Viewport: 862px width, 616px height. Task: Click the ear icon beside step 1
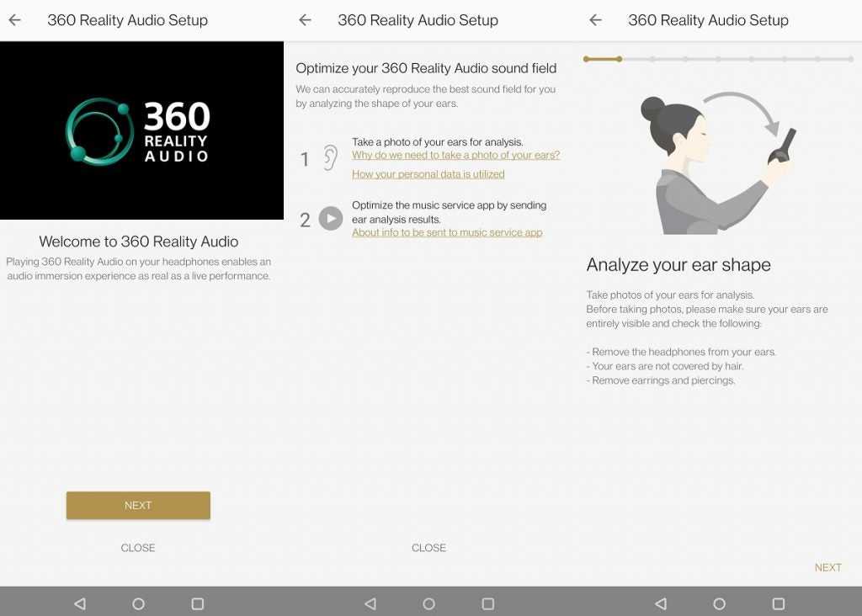coord(331,157)
